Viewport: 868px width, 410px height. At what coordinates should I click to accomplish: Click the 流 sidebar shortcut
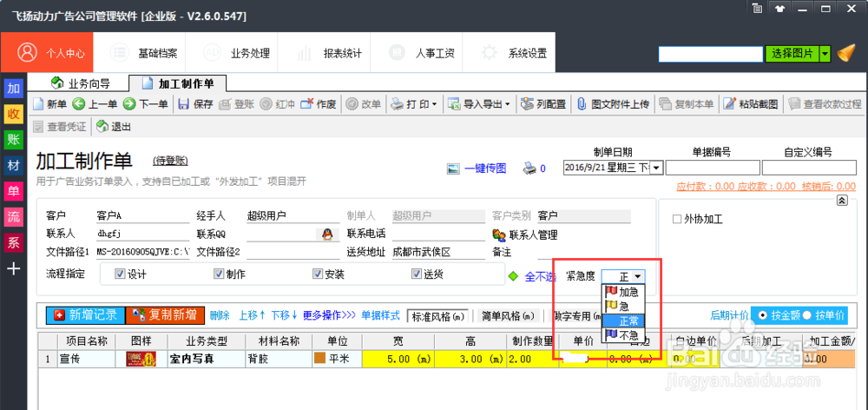(13, 216)
